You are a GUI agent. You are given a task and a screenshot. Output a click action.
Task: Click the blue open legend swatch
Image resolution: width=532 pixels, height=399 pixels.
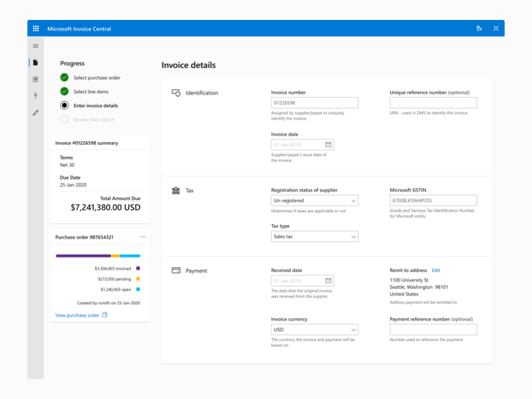138,289
